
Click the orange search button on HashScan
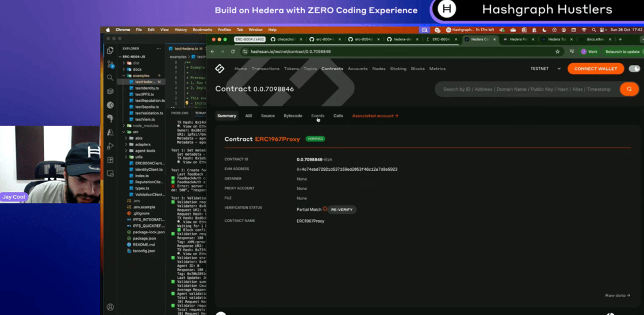[x=629, y=89]
